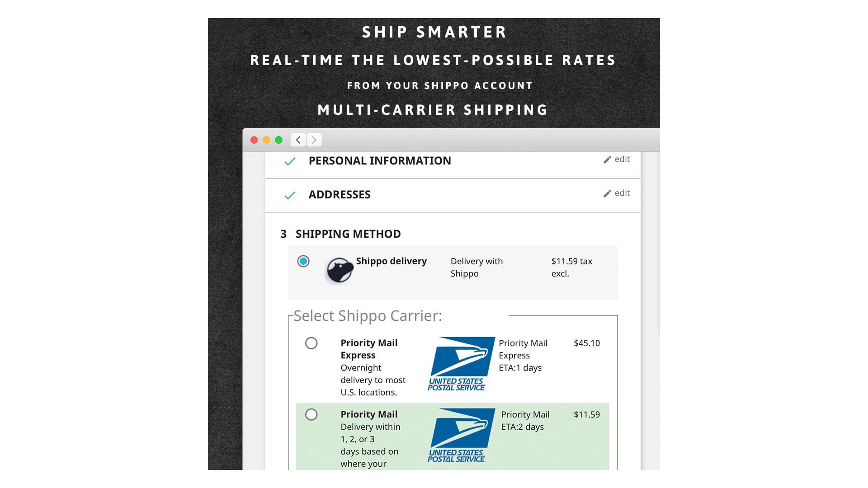Viewport: 868px width, 488px height.
Task: Click the browser back arrow button
Action: click(298, 140)
